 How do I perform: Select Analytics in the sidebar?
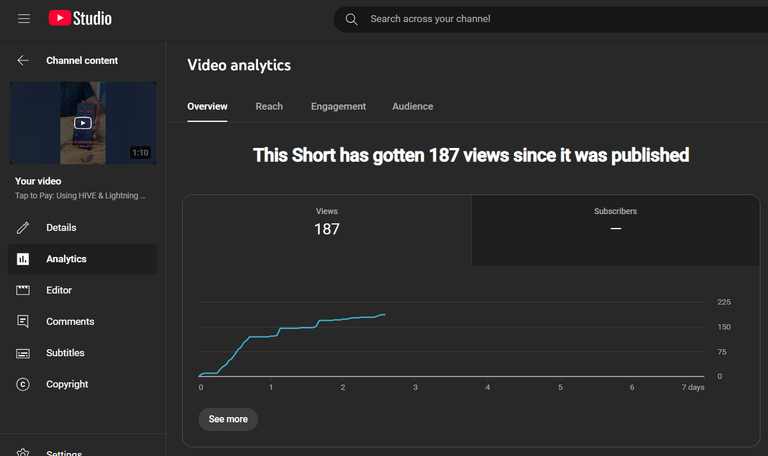[x=83, y=259]
